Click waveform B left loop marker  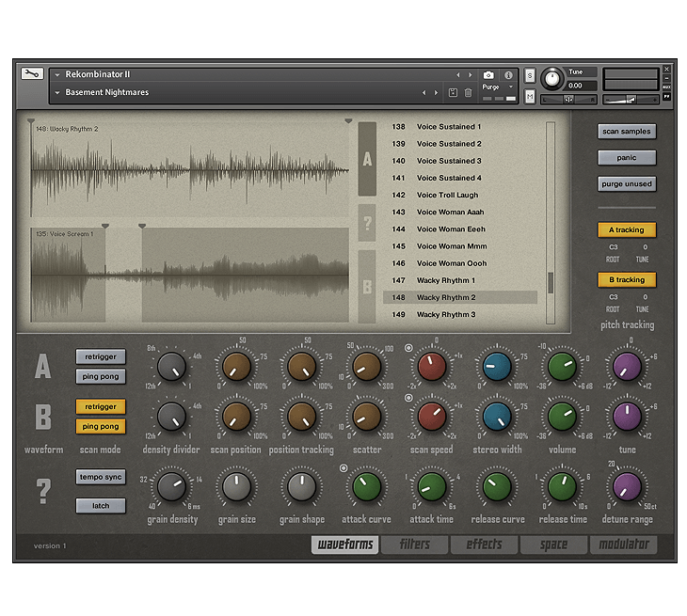105,226
